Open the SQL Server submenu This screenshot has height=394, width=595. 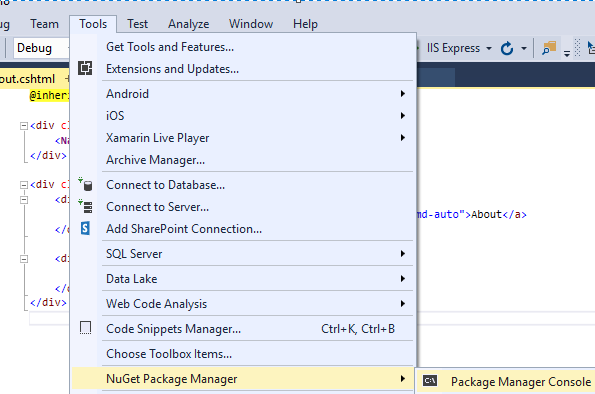[243, 254]
